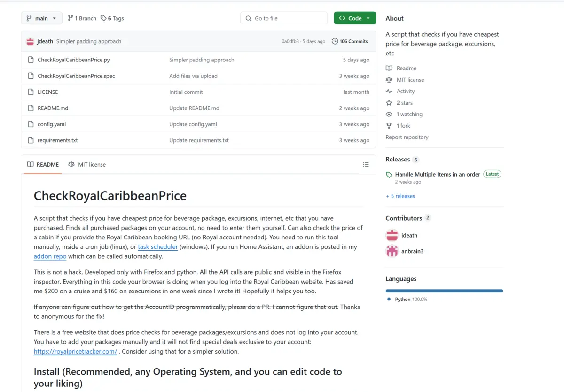Open the README.md file

(53, 108)
